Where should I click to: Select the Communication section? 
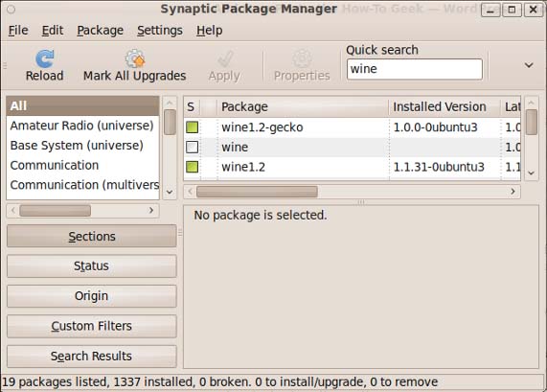pos(82,165)
